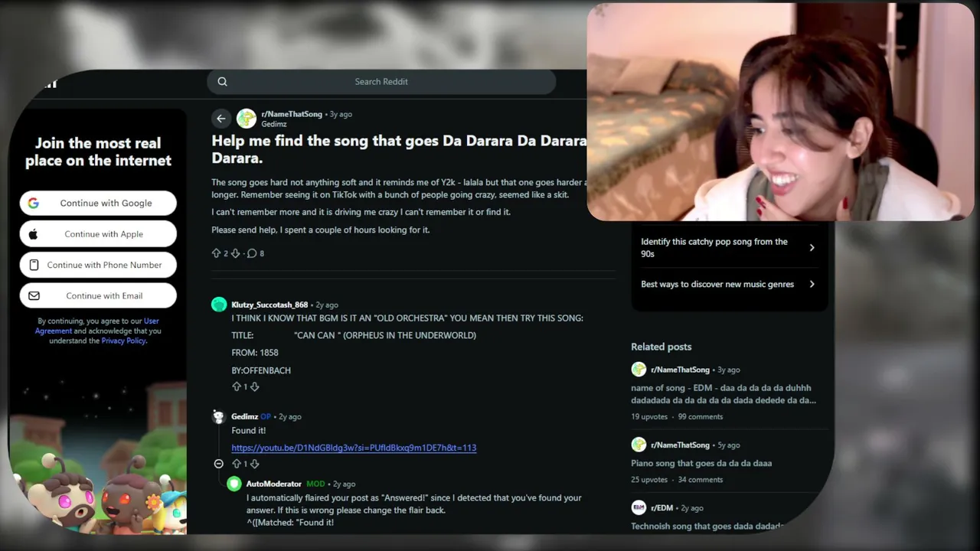The height and width of the screenshot is (551, 980).
Task: Click the post title "Help me find the song"
Action: point(399,149)
